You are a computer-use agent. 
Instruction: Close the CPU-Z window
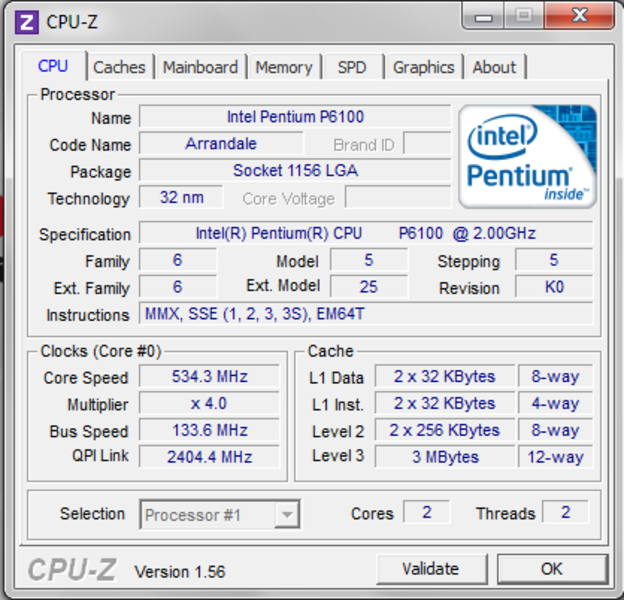[x=580, y=16]
